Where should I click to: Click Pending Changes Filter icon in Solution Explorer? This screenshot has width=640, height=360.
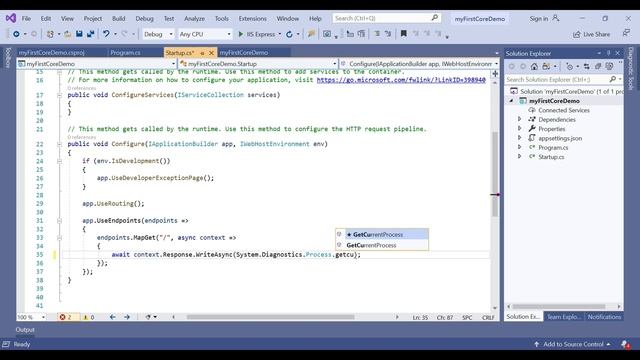tap(570, 66)
